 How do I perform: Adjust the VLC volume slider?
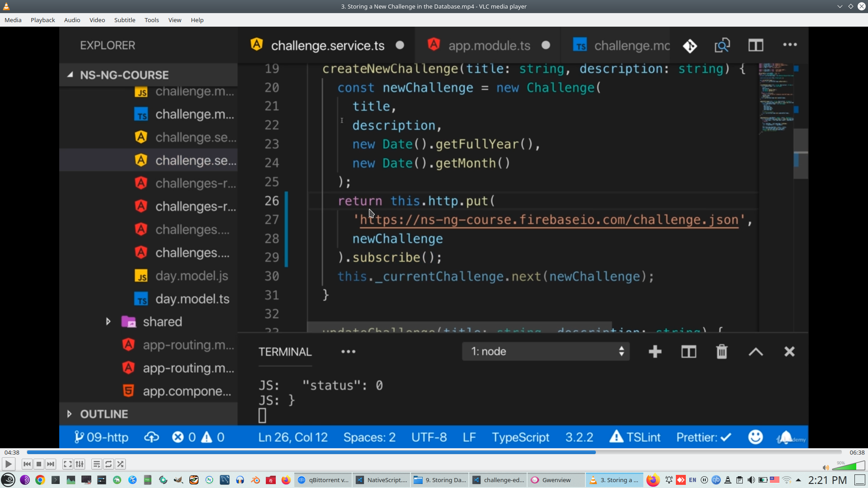(849, 466)
